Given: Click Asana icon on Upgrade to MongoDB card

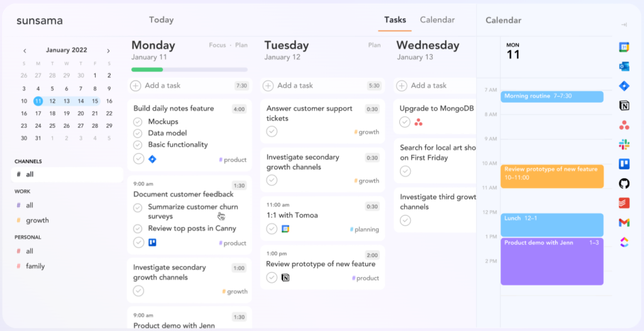Looking at the screenshot, I should [x=418, y=122].
